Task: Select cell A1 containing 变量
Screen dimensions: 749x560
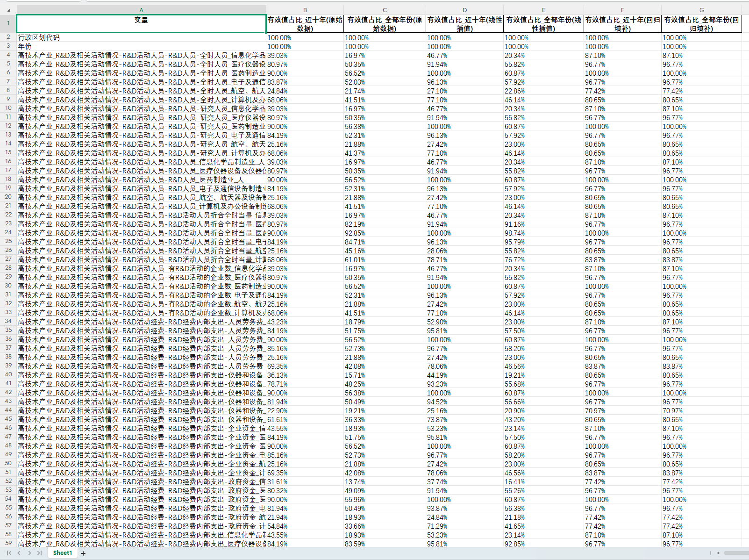Action: 141,23
